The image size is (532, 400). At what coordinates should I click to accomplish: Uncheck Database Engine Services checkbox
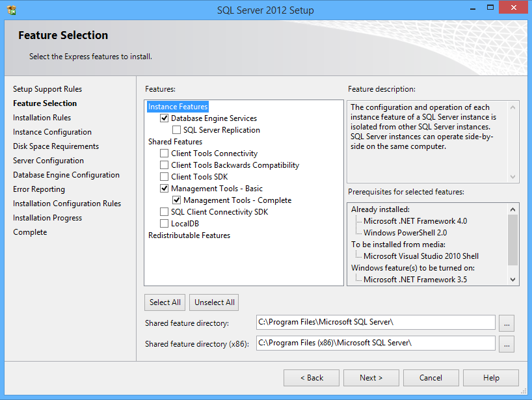164,118
